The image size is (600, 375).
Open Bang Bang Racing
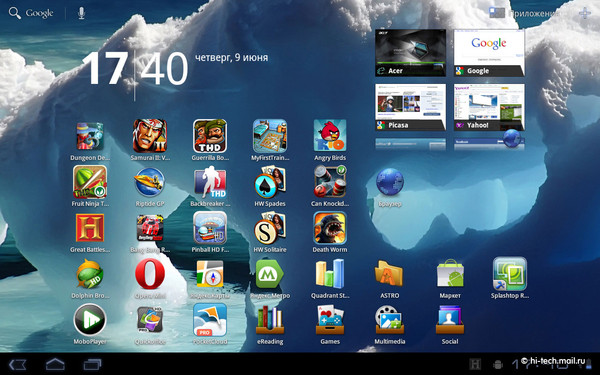pyautogui.click(x=150, y=228)
